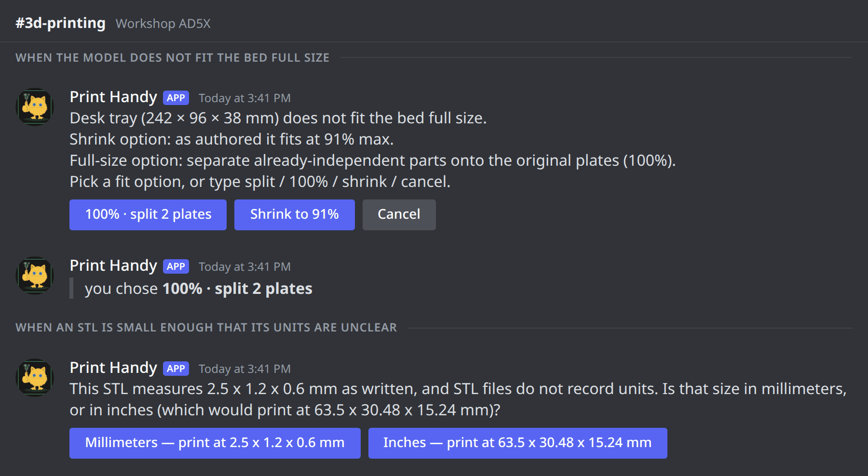Image resolution: width=868 pixels, height=476 pixels.
Task: Click APP badge on the 'you chose' message
Action: click(176, 266)
